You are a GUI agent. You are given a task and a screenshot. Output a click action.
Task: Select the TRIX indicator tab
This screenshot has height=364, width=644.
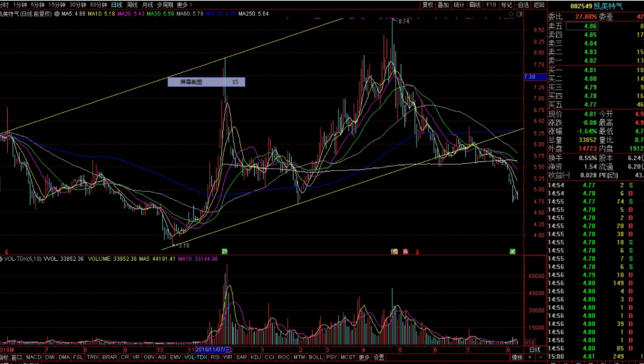[93, 358]
